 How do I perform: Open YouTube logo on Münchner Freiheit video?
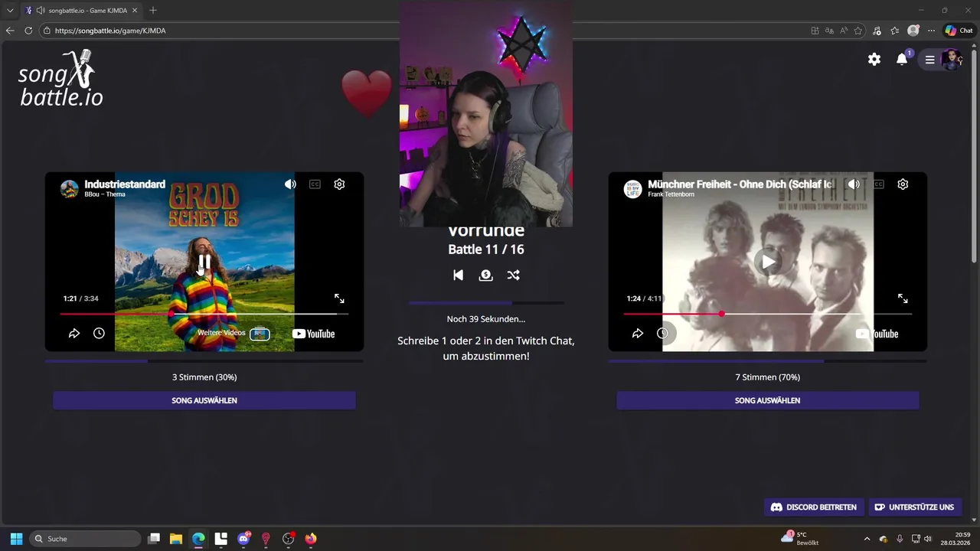877,334
